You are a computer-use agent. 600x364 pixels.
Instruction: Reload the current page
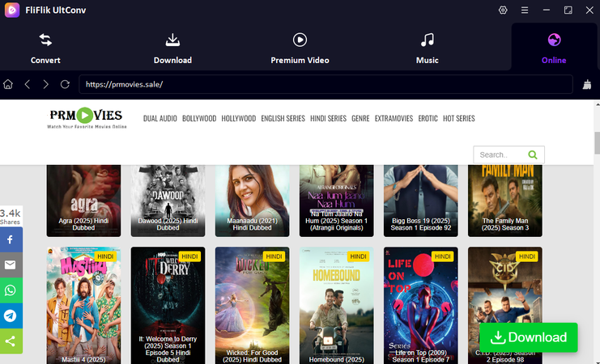coord(65,84)
